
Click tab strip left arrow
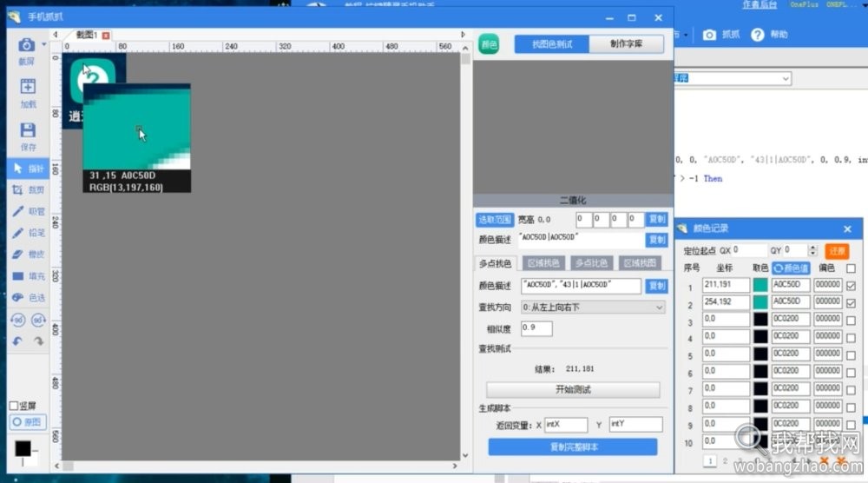[56, 35]
